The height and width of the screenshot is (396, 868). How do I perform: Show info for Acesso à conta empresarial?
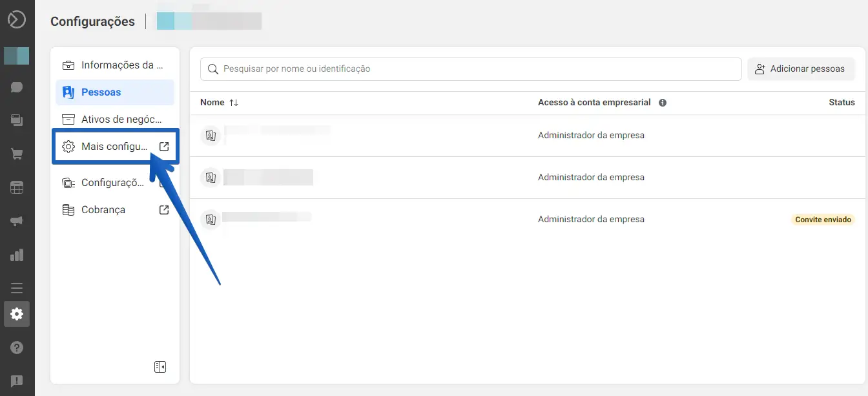tap(663, 103)
